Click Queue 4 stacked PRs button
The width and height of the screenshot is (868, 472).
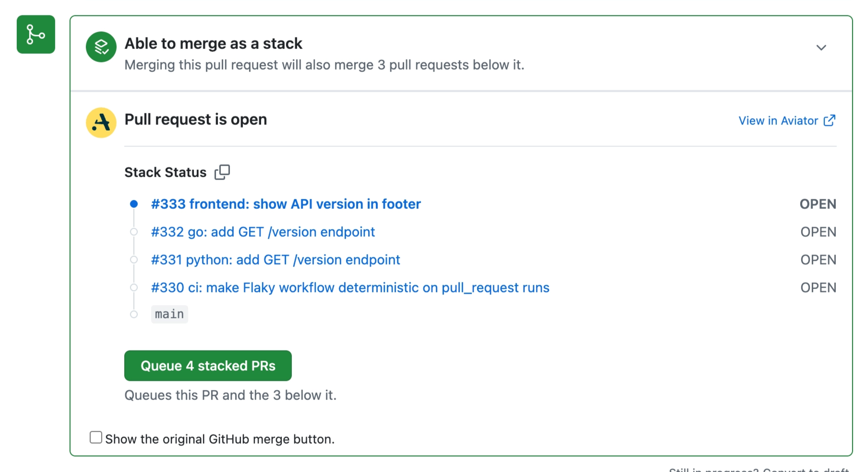click(x=208, y=366)
